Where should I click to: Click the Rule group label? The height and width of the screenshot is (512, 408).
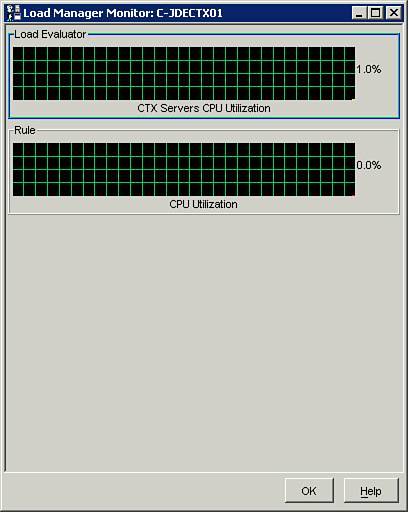(x=25, y=130)
